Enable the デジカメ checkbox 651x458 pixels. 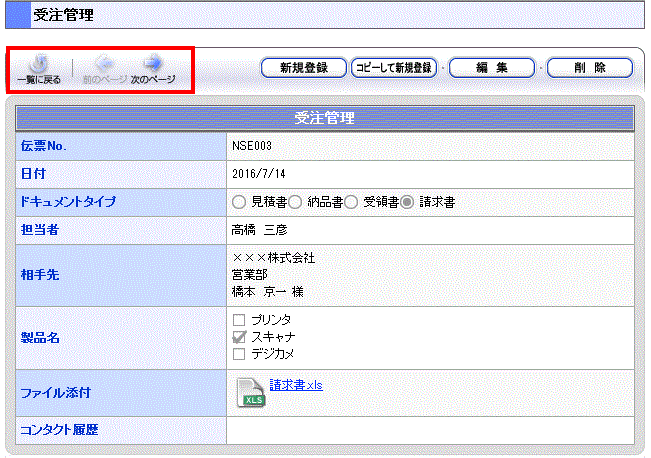click(x=238, y=354)
